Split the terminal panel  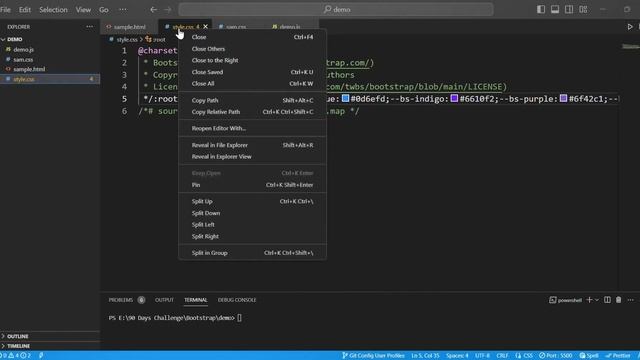pos(607,300)
